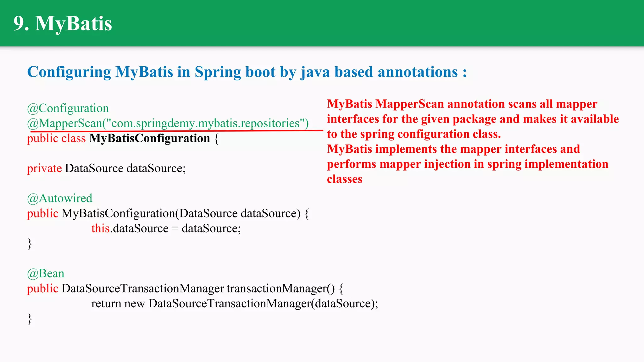
Task: Click the 'return new DataSourceTransactionManager' line
Action: [x=235, y=304]
